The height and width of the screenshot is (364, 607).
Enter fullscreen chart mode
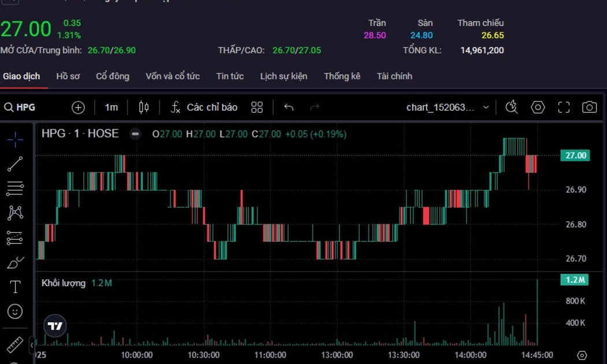[x=564, y=107]
